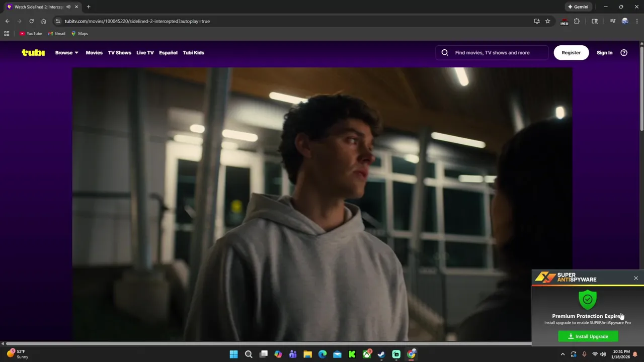Bookmark this page with the star icon
This screenshot has height=362, width=644.
[548, 21]
